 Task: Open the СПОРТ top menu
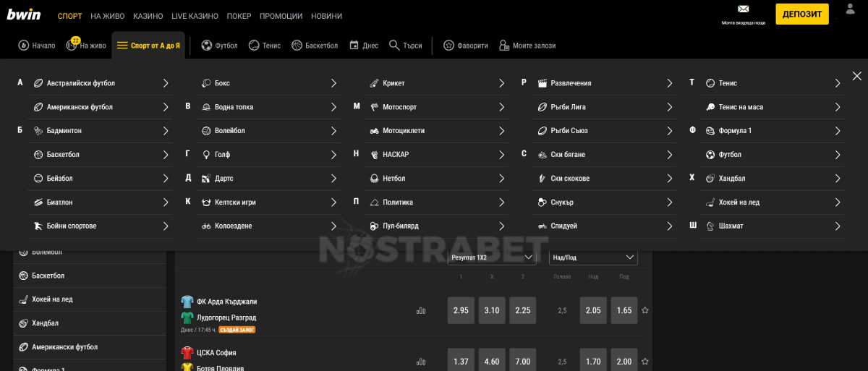pos(69,16)
